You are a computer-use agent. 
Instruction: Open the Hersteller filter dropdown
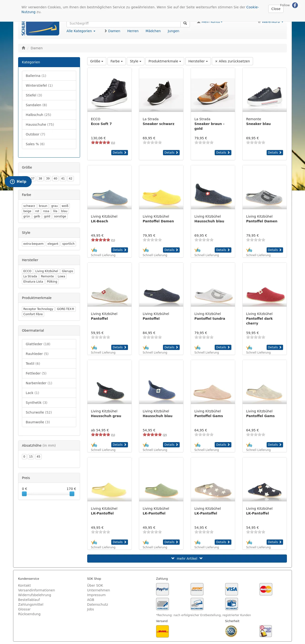tap(198, 61)
